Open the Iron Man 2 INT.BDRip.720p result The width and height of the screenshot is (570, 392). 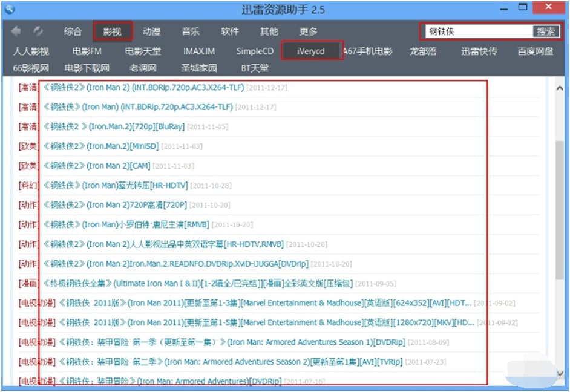(143, 88)
